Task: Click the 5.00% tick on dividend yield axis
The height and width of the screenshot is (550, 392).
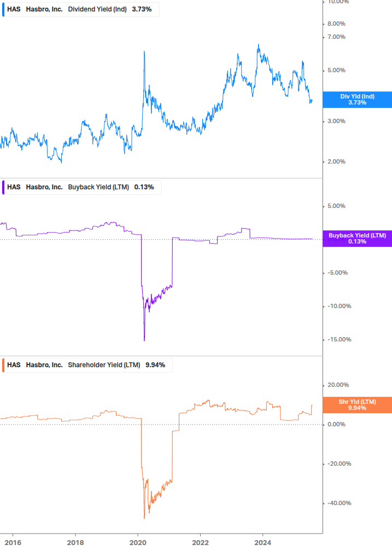Action: coord(336,71)
